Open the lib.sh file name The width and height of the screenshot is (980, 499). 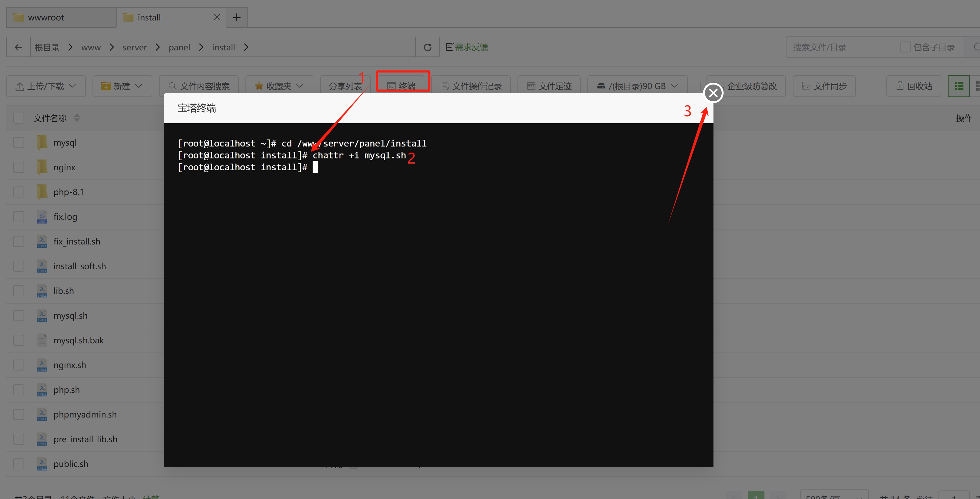click(64, 291)
